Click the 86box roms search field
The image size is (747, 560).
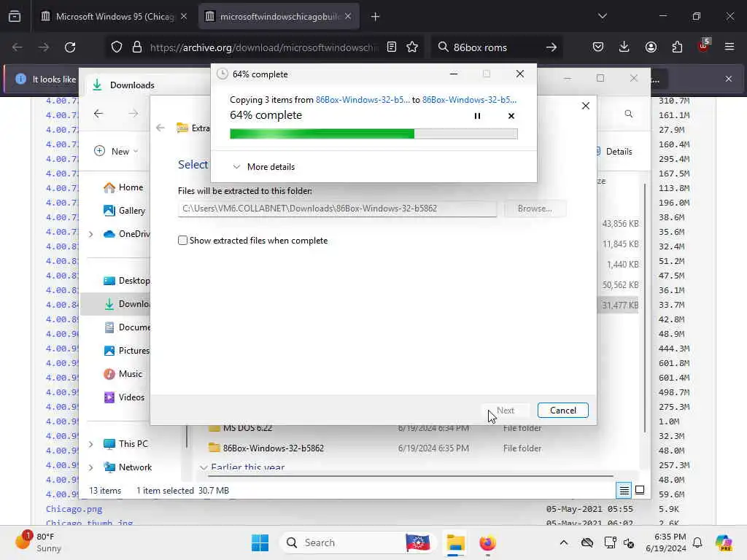(495, 47)
